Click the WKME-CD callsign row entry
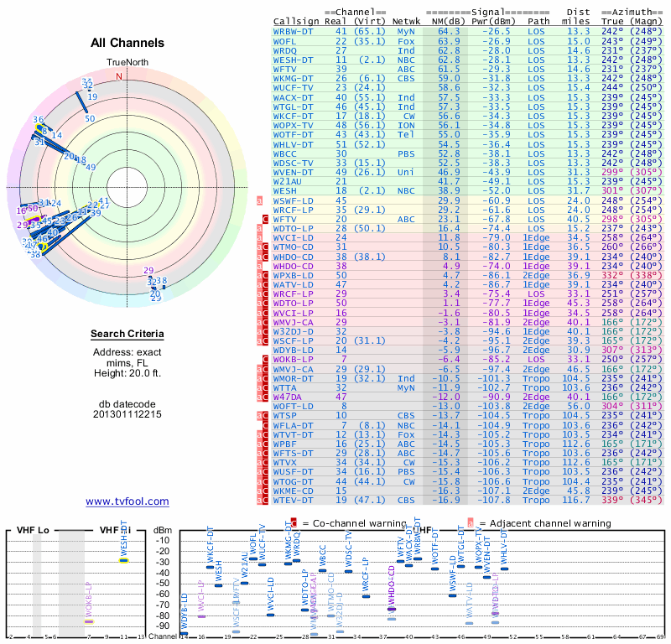Viewport: 671px width, 644px height. (293, 491)
